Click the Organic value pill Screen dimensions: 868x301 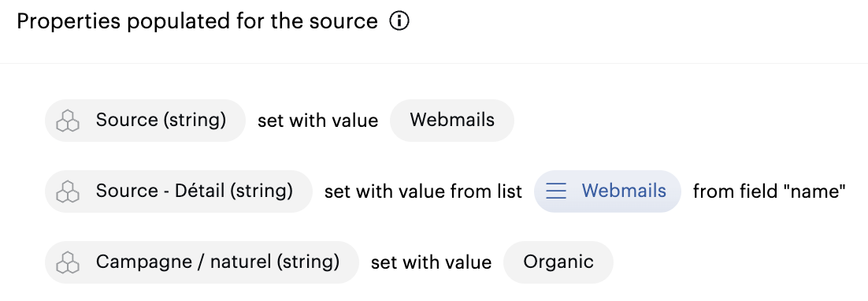558,262
